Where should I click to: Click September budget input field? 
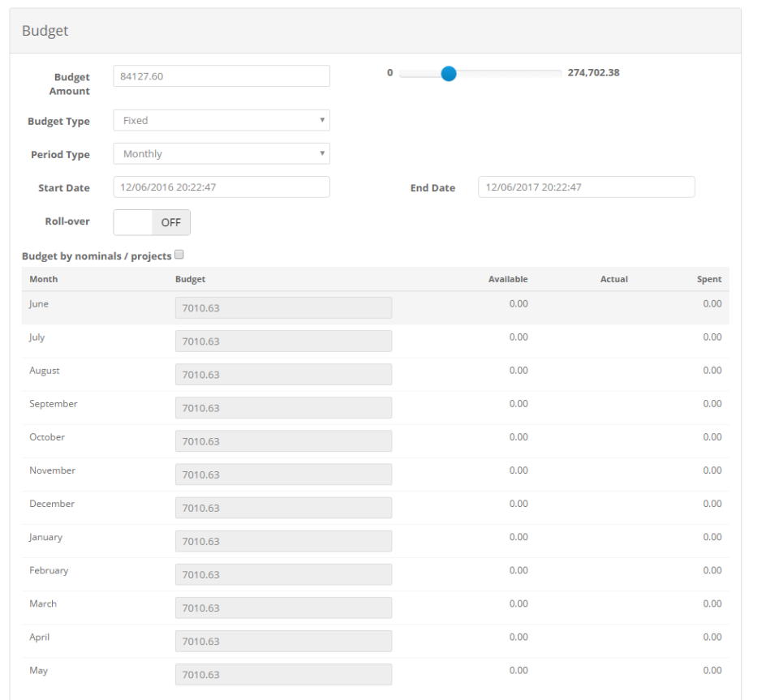click(283, 407)
